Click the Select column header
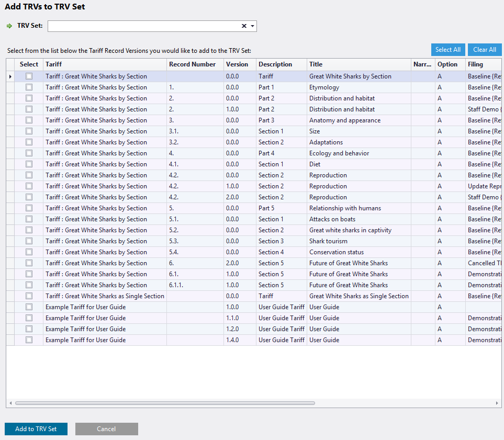Image resolution: width=504 pixels, height=440 pixels. coord(29,64)
